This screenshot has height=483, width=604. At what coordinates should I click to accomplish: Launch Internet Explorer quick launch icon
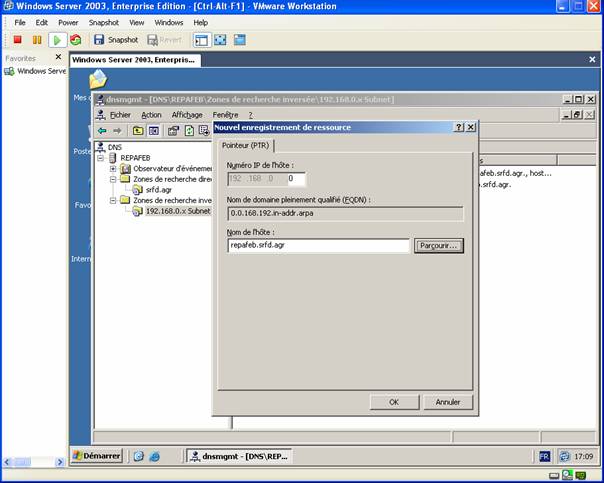click(x=154, y=456)
